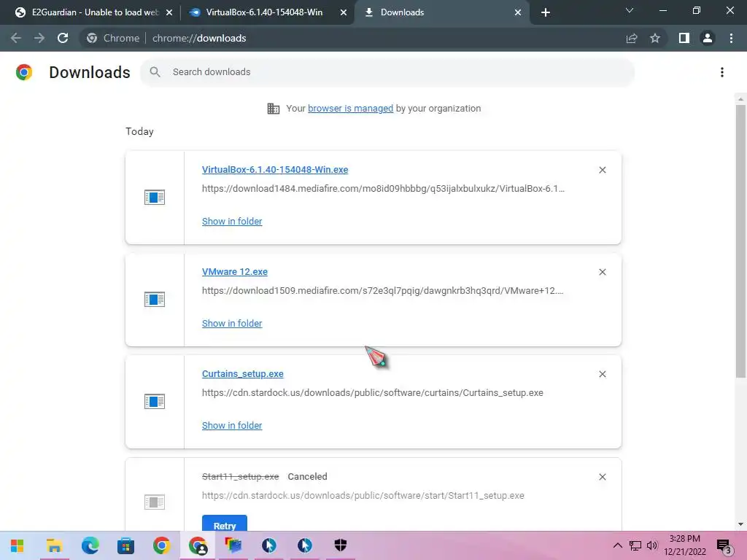Click the magnifier search icon

click(x=155, y=72)
